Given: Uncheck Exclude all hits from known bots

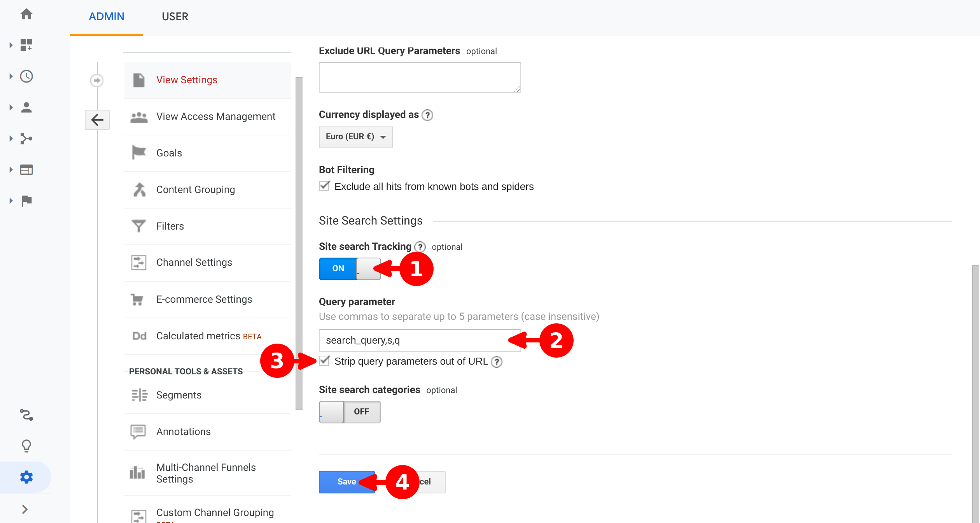Looking at the screenshot, I should coord(324,186).
